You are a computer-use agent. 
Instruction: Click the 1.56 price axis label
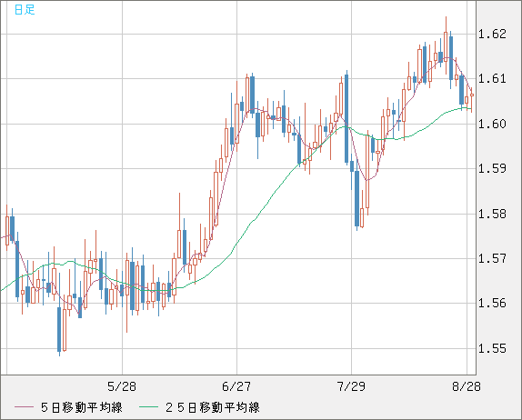pos(492,304)
